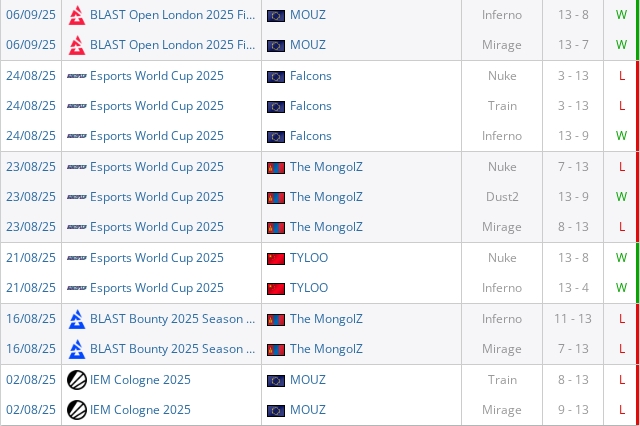Click the 13 - 9 score on the Dust2 row
This screenshot has height=426, width=640.
click(573, 197)
